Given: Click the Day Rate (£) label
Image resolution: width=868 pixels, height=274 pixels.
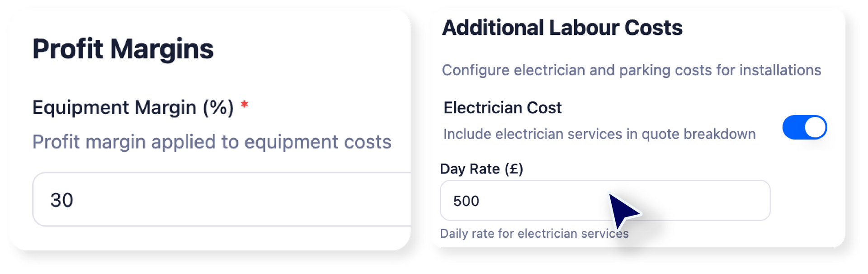Looking at the screenshot, I should 481,169.
